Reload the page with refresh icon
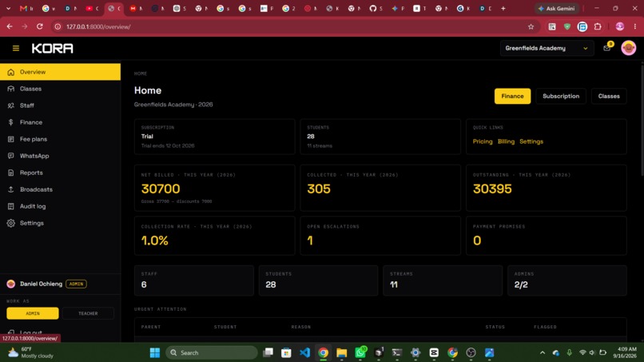Viewport: 644px width, 362px height. pos(39,26)
